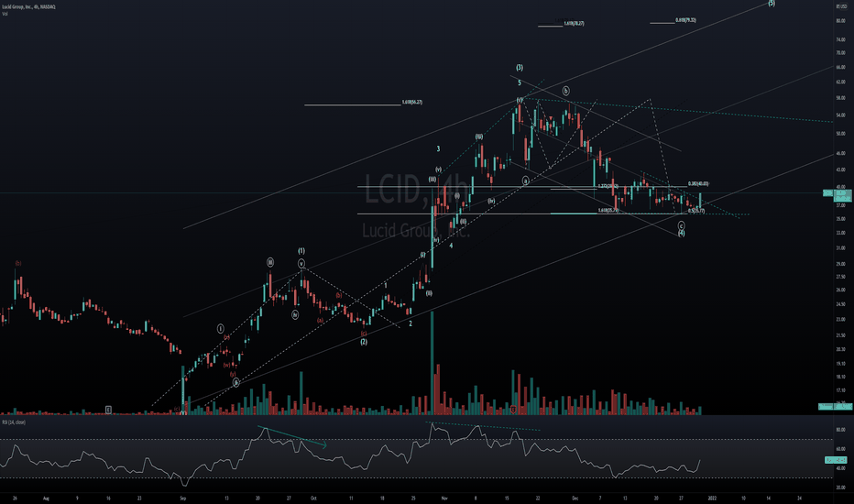Click the 70.00 price scale value
Screen dimensions: 854x504
pos(840,53)
